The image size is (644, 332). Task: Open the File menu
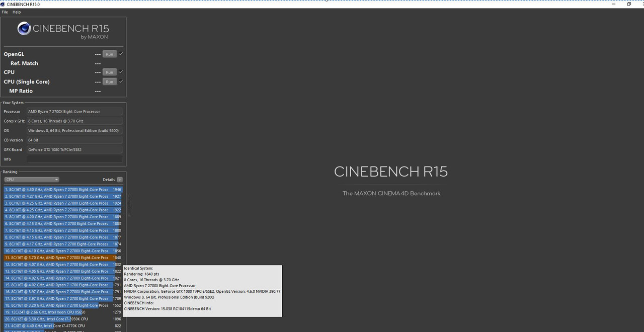(5, 12)
